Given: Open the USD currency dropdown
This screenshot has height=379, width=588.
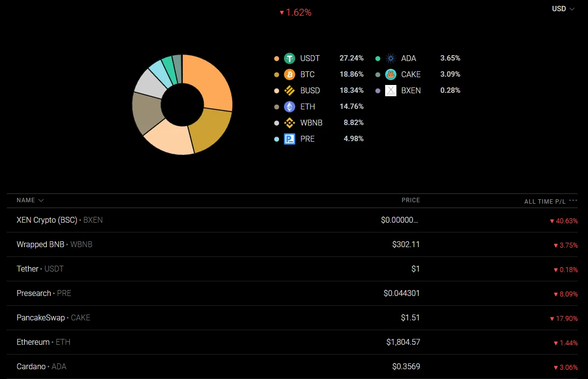Looking at the screenshot, I should [564, 9].
